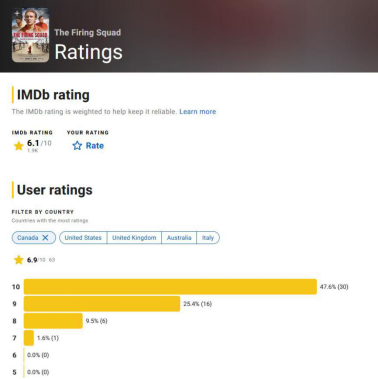Click the blue star outline Rate icon
Screen dimensions: 378x379
[77, 146]
